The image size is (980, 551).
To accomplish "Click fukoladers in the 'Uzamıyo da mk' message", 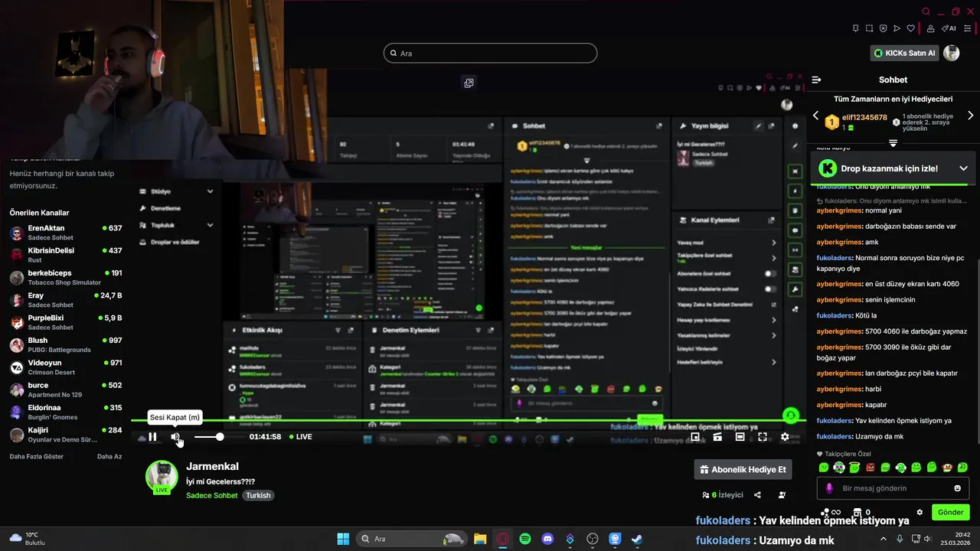I will (x=835, y=436).
